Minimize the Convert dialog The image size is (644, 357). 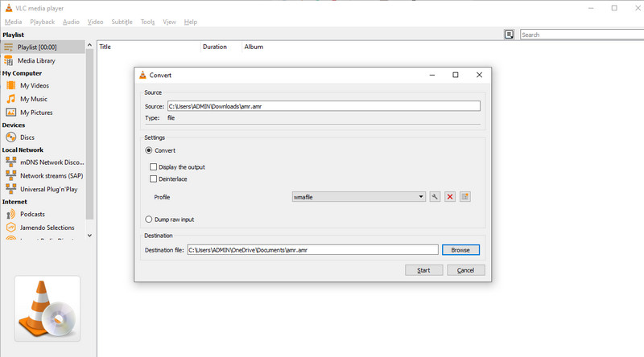(x=432, y=75)
